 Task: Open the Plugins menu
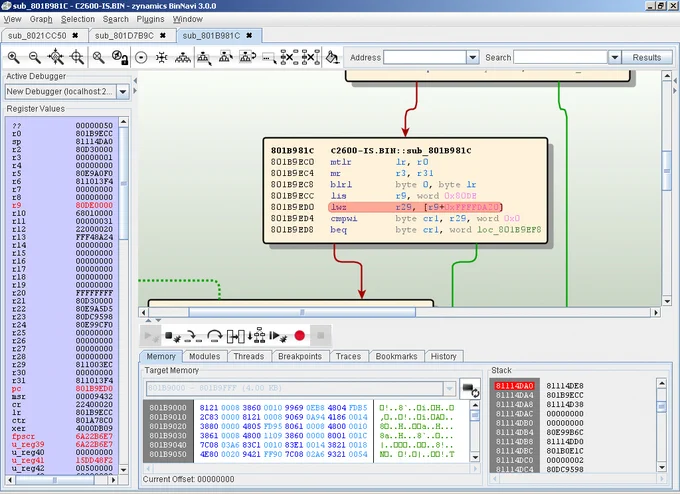(150, 19)
